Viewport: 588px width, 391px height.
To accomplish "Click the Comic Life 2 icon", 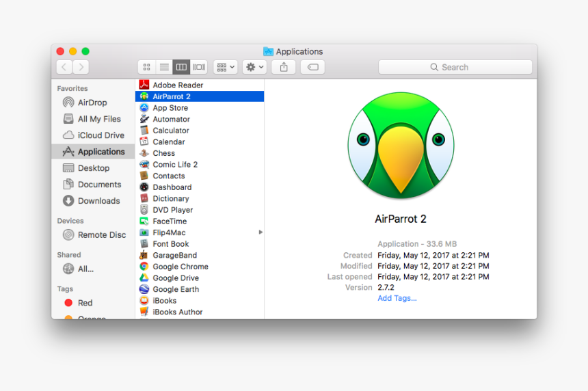I will point(144,164).
